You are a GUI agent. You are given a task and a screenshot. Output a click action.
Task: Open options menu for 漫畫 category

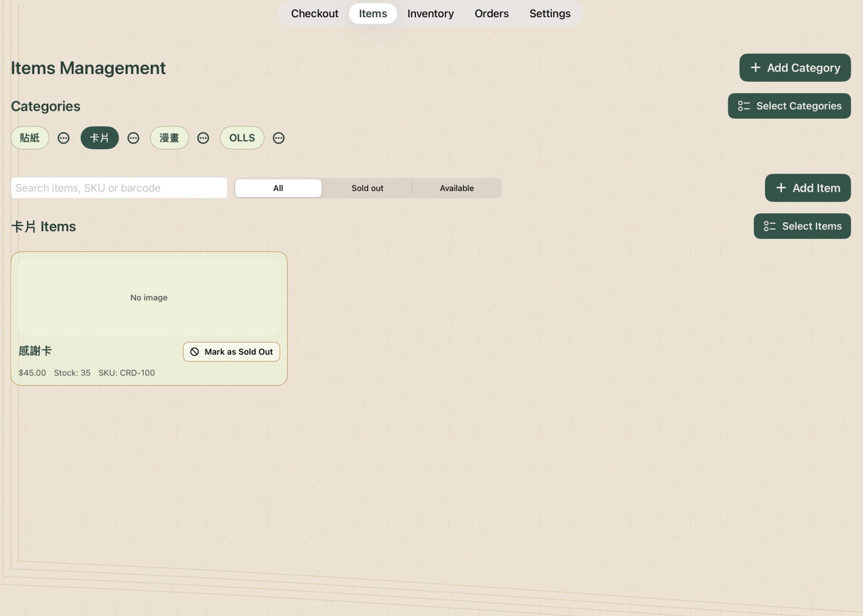point(203,138)
